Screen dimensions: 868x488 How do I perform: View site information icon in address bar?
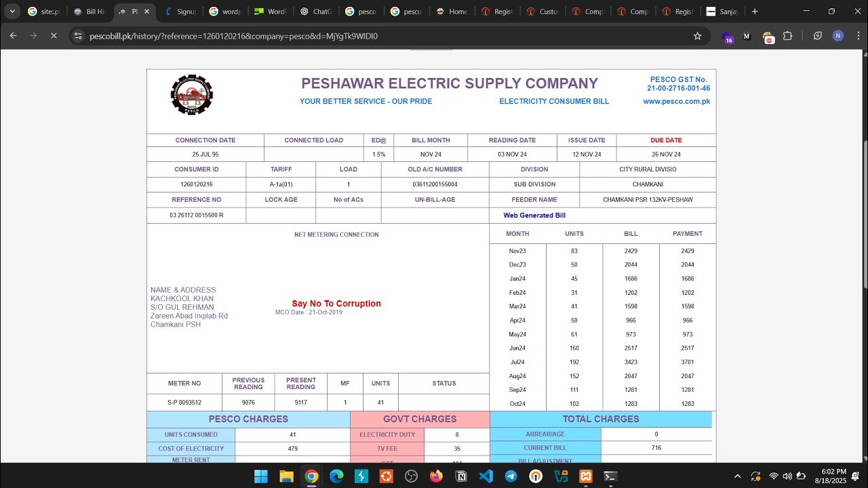78,36
